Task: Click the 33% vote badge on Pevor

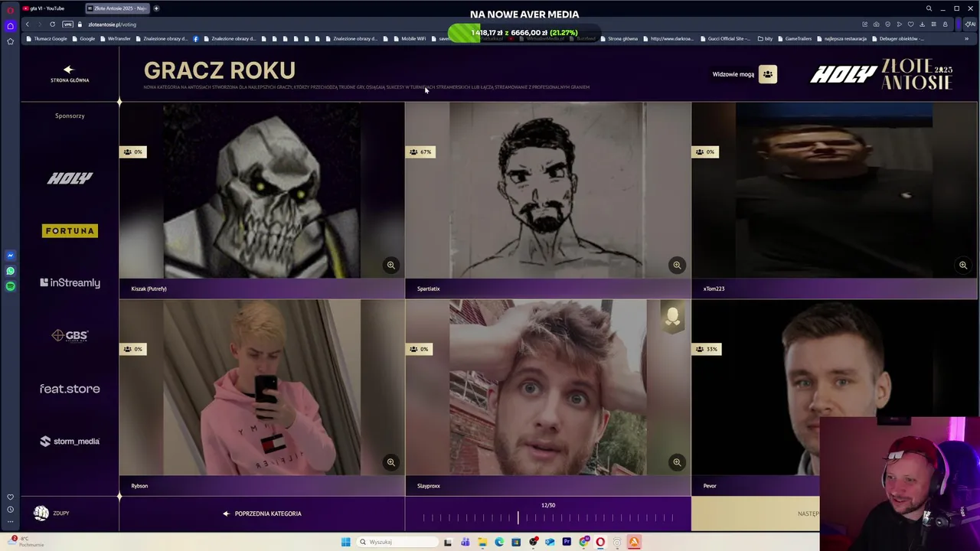Action: (707, 349)
